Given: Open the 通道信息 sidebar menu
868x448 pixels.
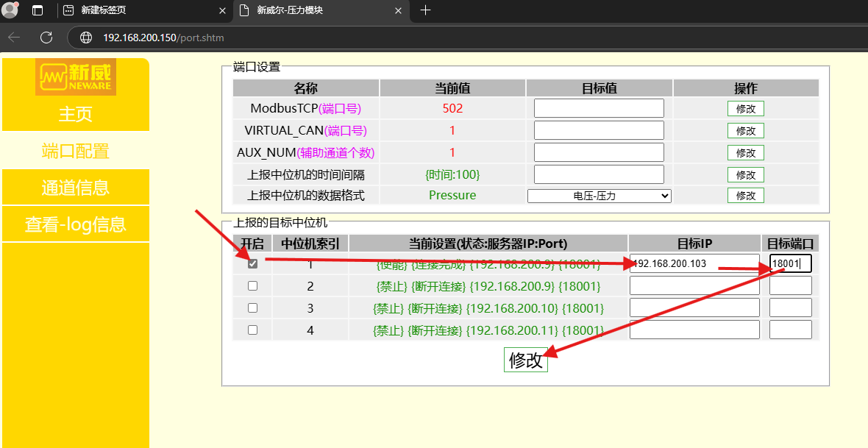Looking at the screenshot, I should [x=76, y=188].
